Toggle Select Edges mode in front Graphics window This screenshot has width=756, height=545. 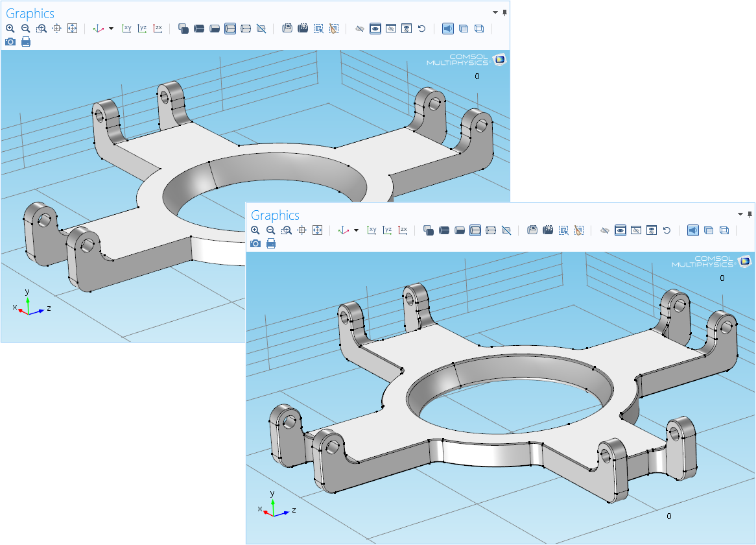(x=475, y=230)
